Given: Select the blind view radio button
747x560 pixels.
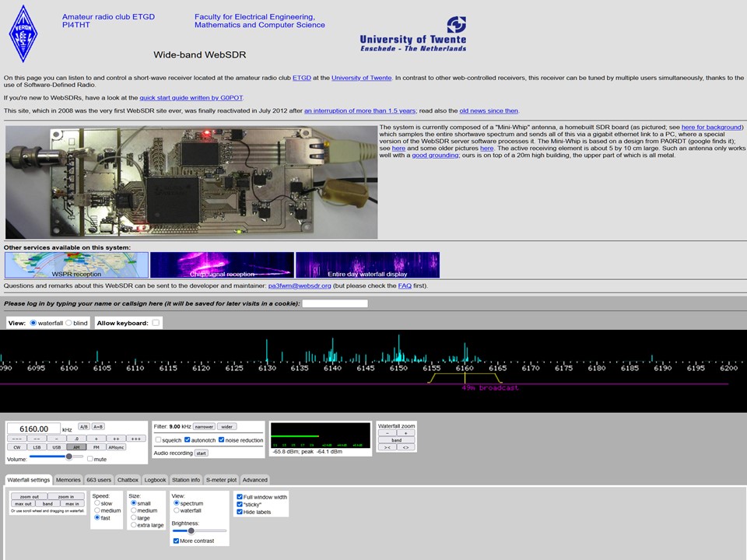Looking at the screenshot, I should click(69, 323).
